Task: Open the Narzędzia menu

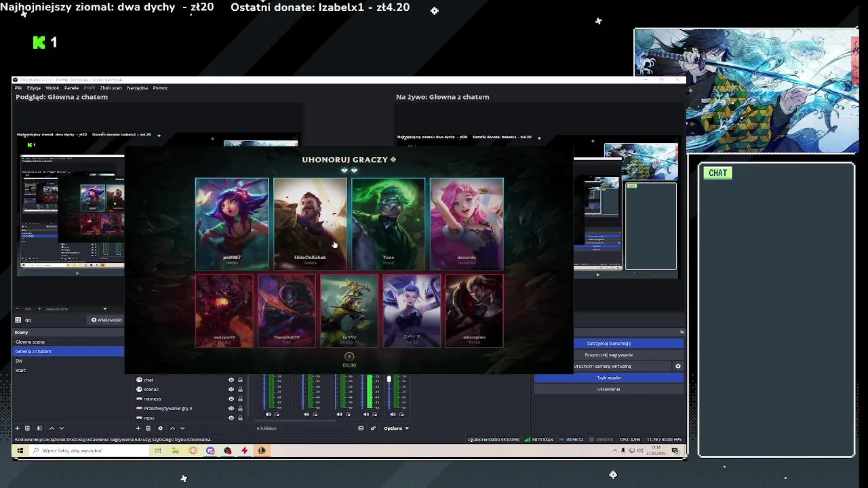Action: coord(137,88)
